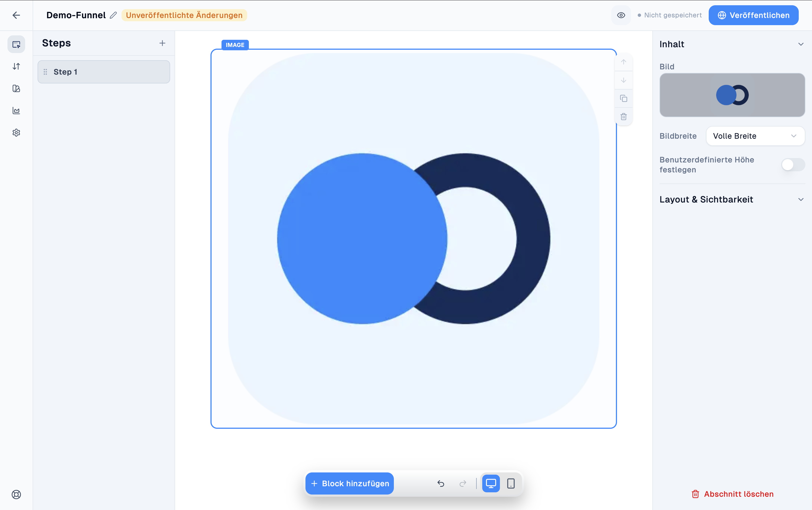The image size is (812, 510).
Task: Select the image in the canvas
Action: click(413, 239)
